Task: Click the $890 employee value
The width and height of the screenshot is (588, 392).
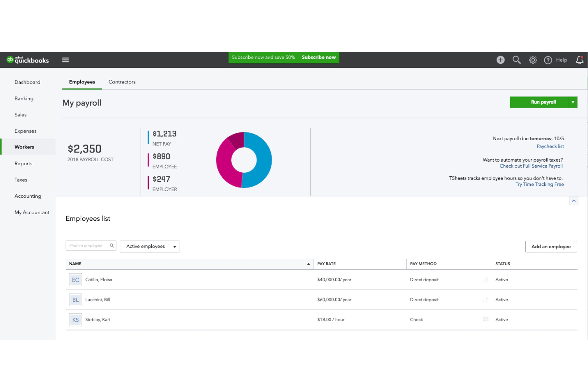Action: [161, 156]
